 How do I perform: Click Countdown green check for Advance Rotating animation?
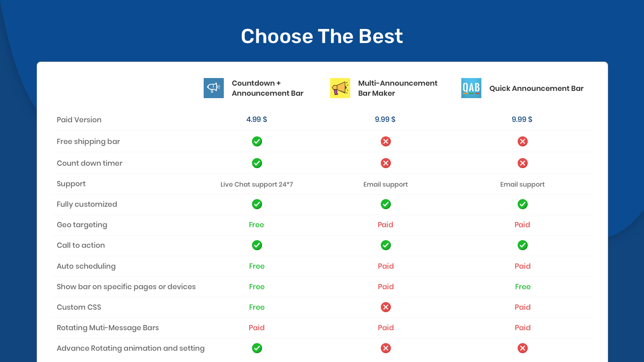tap(257, 348)
